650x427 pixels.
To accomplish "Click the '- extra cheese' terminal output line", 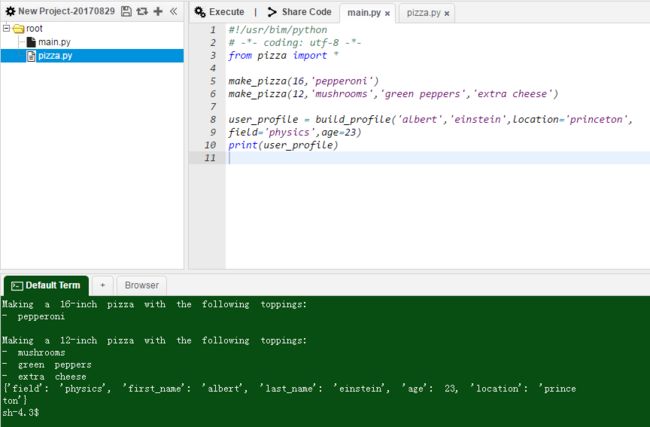I will [x=44, y=377].
